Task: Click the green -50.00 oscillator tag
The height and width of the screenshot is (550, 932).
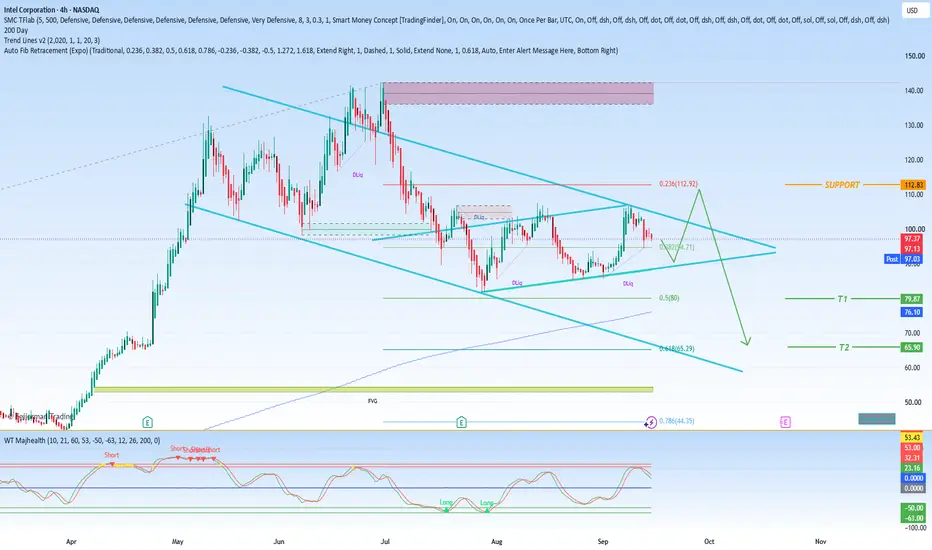Action: (912, 508)
